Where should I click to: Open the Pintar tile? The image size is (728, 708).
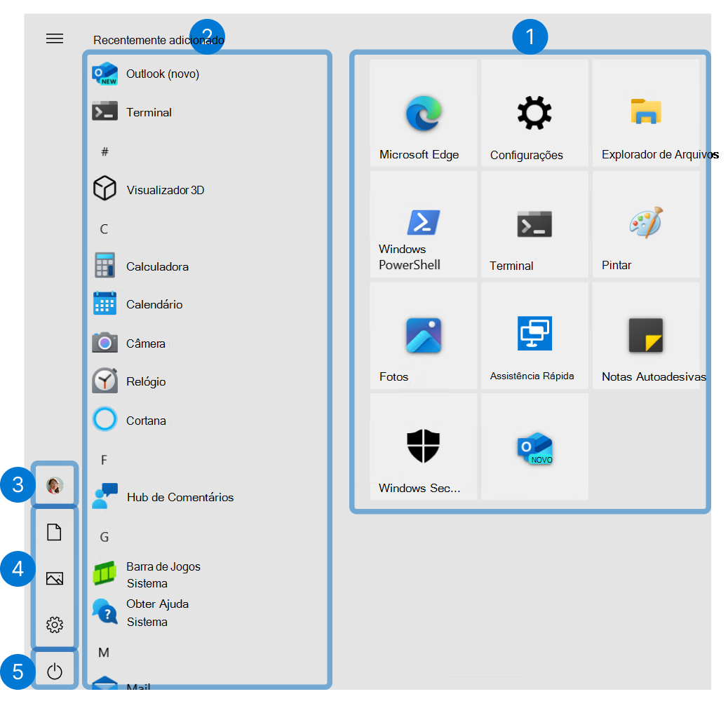646,224
